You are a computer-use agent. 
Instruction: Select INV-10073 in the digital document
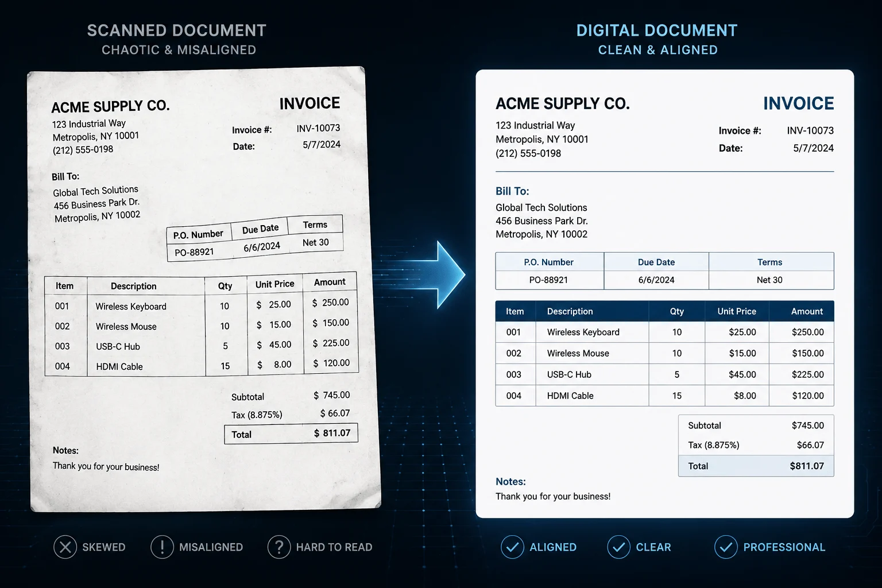pyautogui.click(x=810, y=130)
